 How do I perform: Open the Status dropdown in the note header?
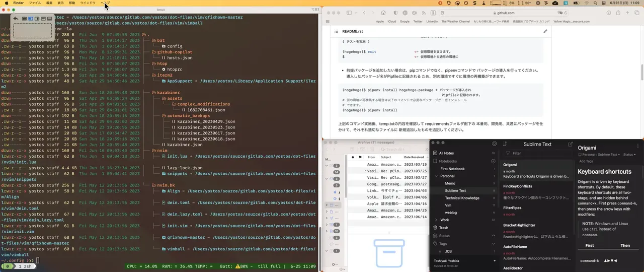tap(629, 155)
